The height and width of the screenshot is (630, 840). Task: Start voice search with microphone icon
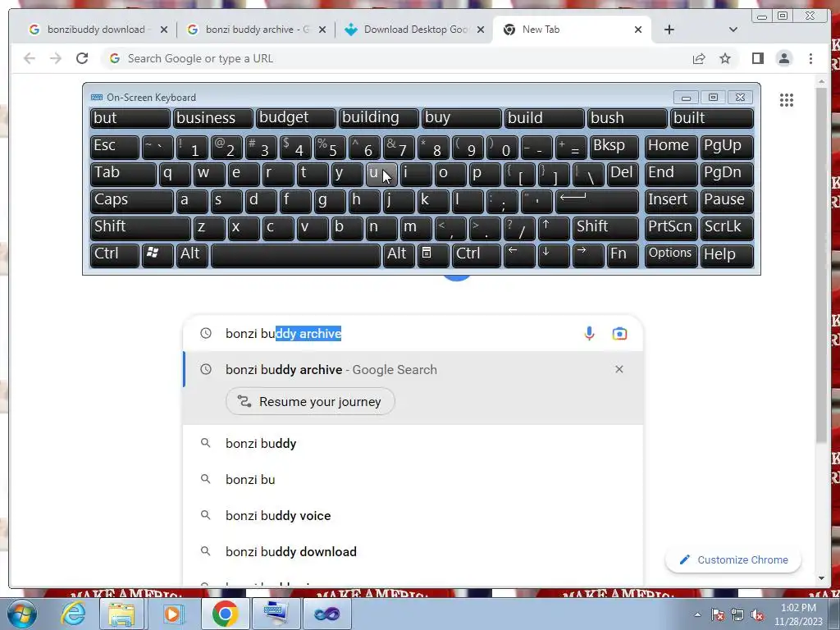[589, 333]
